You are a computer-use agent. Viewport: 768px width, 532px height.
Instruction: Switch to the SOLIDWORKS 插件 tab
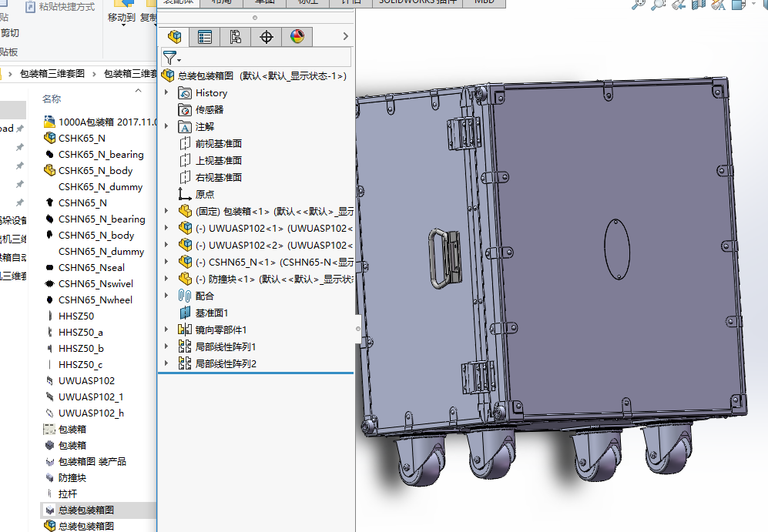(418, 2)
